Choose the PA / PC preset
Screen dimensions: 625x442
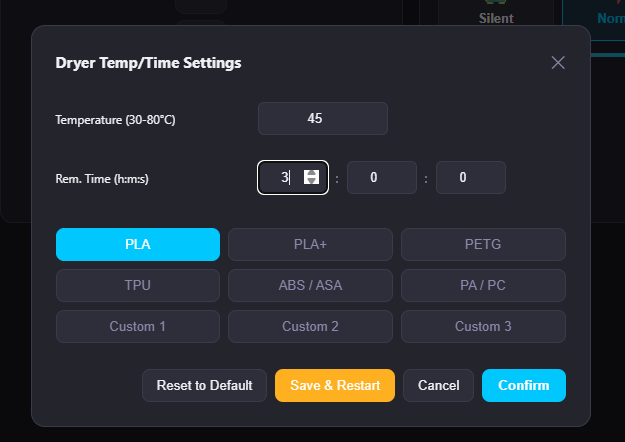[x=483, y=285]
